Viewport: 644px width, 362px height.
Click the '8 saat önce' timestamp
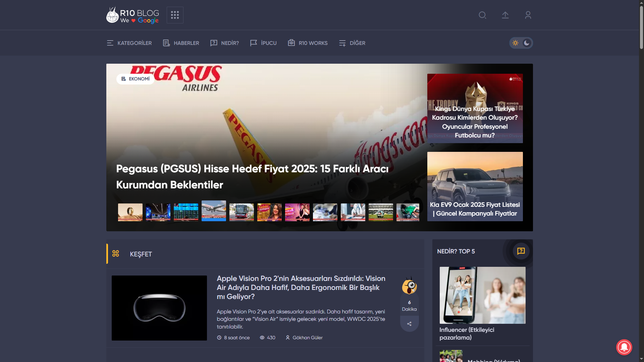point(233,338)
